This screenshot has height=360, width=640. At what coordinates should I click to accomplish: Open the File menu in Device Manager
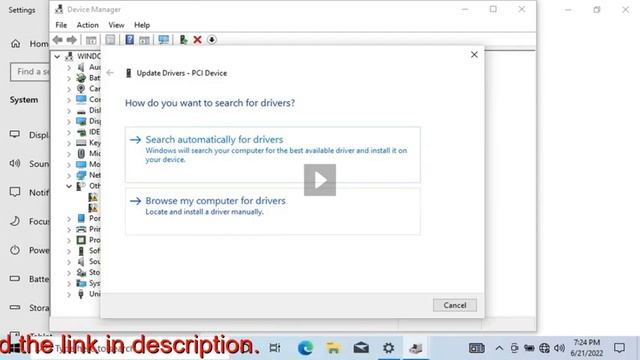point(61,25)
